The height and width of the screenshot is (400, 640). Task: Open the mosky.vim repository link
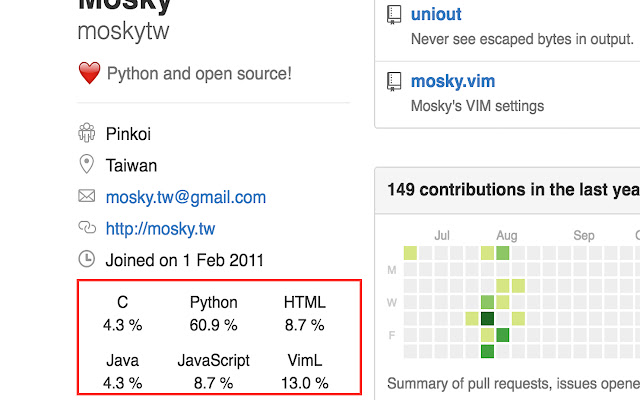pos(453,81)
